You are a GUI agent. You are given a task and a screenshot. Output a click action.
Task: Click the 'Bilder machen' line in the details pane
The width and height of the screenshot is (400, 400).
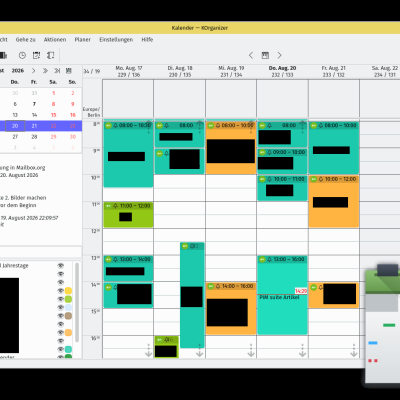pos(23,198)
